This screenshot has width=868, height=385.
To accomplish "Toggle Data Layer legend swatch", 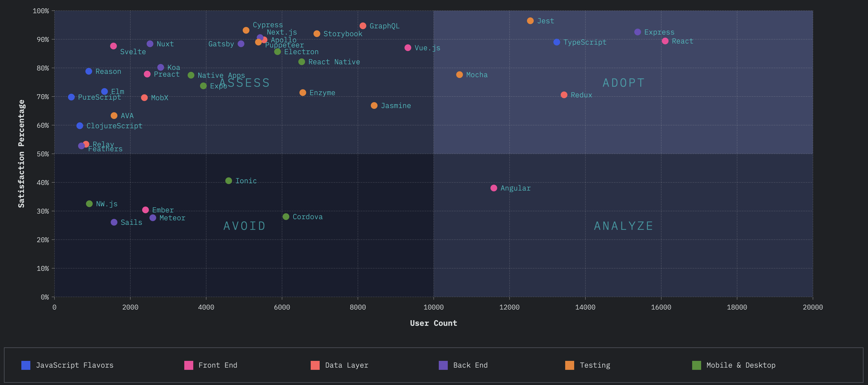I will tap(315, 365).
